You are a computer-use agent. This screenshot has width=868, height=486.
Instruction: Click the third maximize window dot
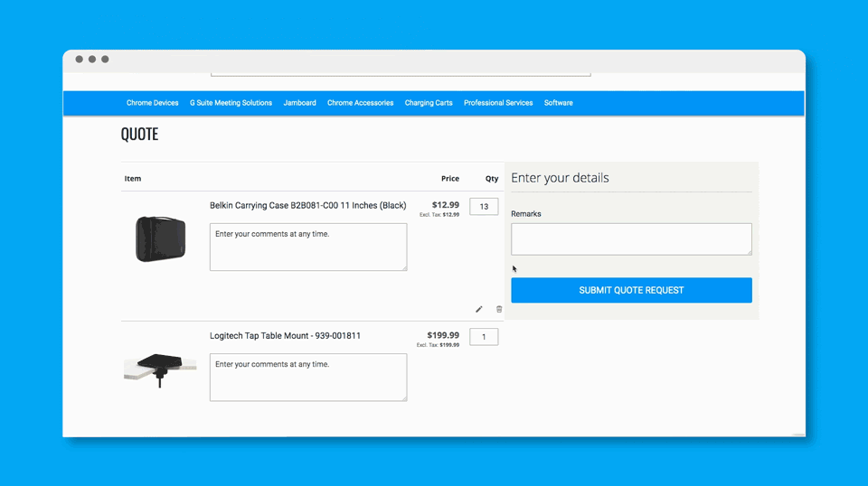tap(105, 60)
